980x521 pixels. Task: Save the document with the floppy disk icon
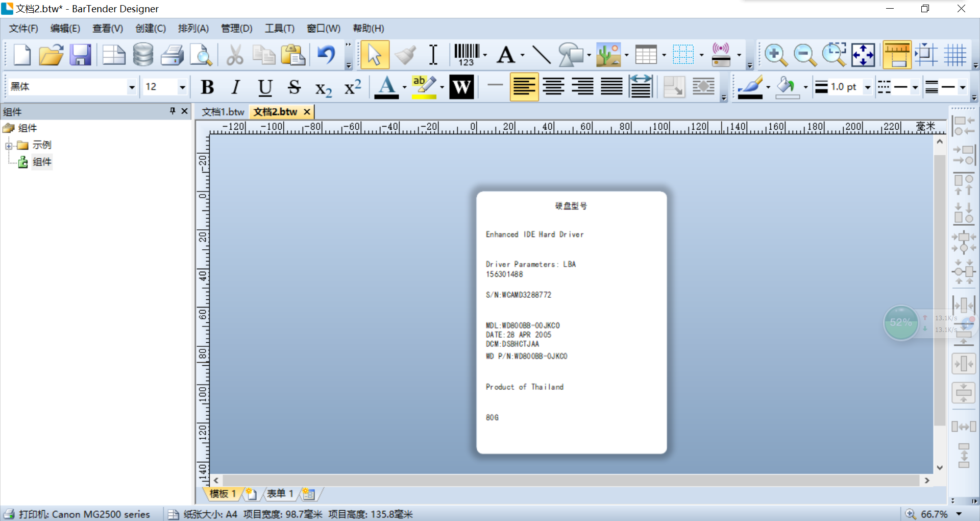tap(80, 55)
